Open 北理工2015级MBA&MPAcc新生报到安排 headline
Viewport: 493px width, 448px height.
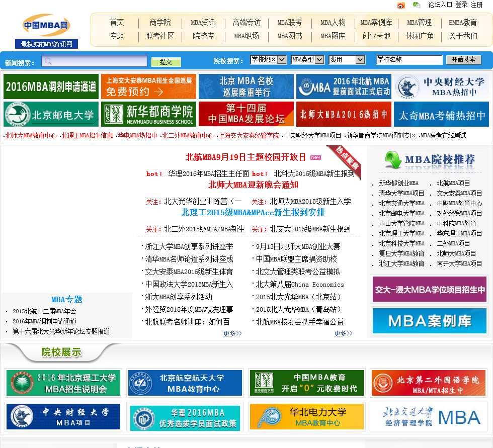(253, 212)
